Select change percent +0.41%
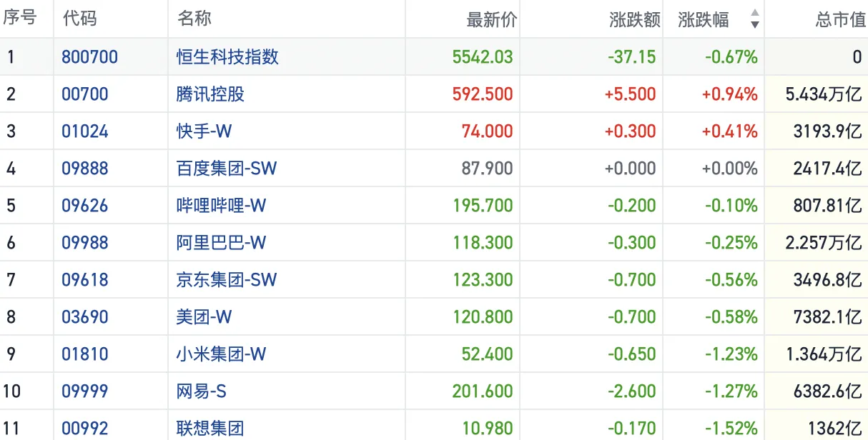The image size is (868, 440). [x=729, y=131]
